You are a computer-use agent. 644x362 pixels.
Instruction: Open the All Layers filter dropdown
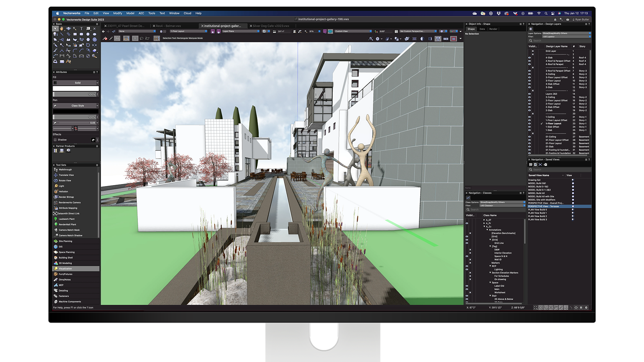click(x=567, y=37)
